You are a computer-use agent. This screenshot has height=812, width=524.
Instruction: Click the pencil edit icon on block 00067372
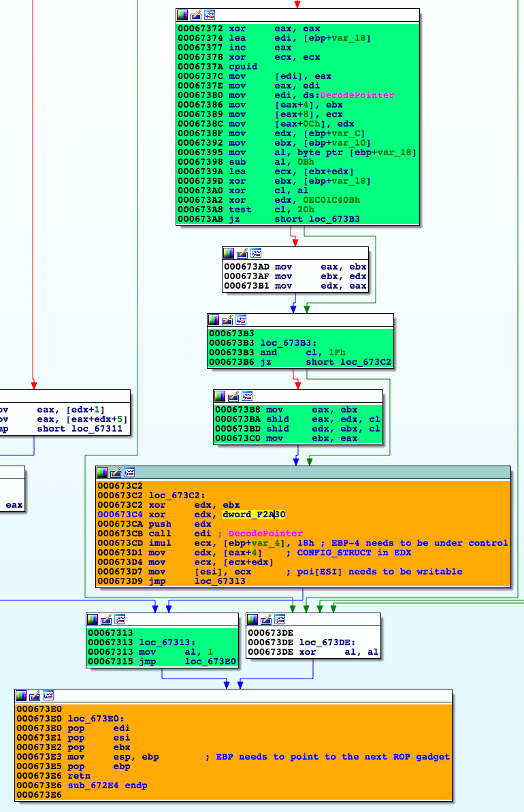(196, 15)
